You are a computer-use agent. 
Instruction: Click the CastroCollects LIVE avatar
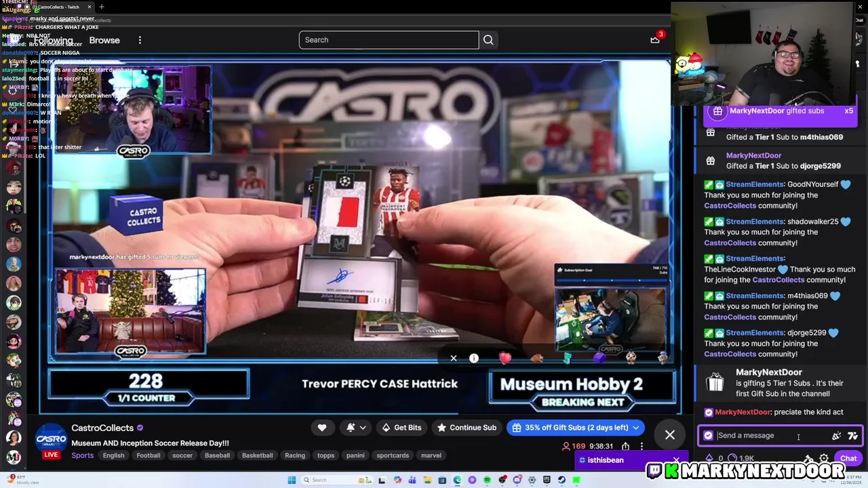click(x=52, y=441)
